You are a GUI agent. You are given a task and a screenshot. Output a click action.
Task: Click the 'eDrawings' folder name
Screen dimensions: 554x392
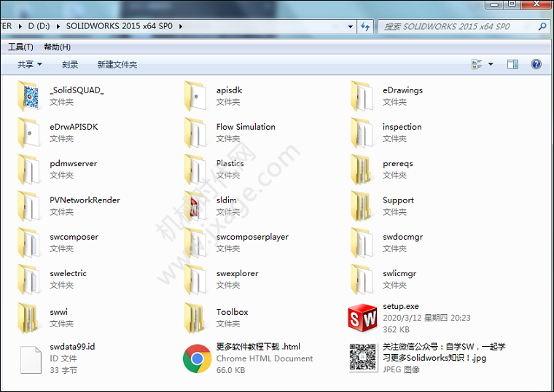pyautogui.click(x=403, y=90)
